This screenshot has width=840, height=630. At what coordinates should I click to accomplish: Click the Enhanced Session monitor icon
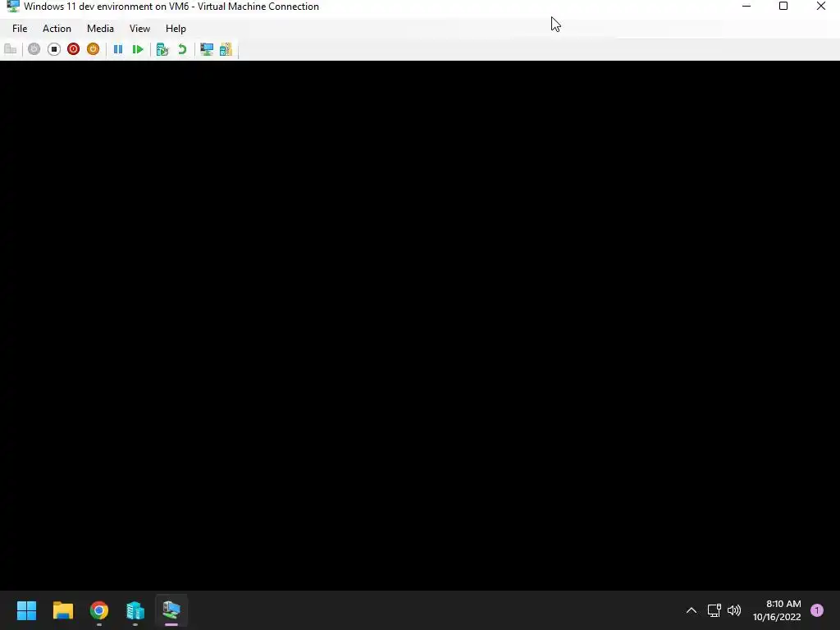coord(206,49)
